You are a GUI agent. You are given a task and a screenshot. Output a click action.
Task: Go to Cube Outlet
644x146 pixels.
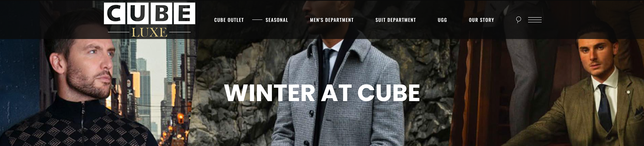point(229,20)
